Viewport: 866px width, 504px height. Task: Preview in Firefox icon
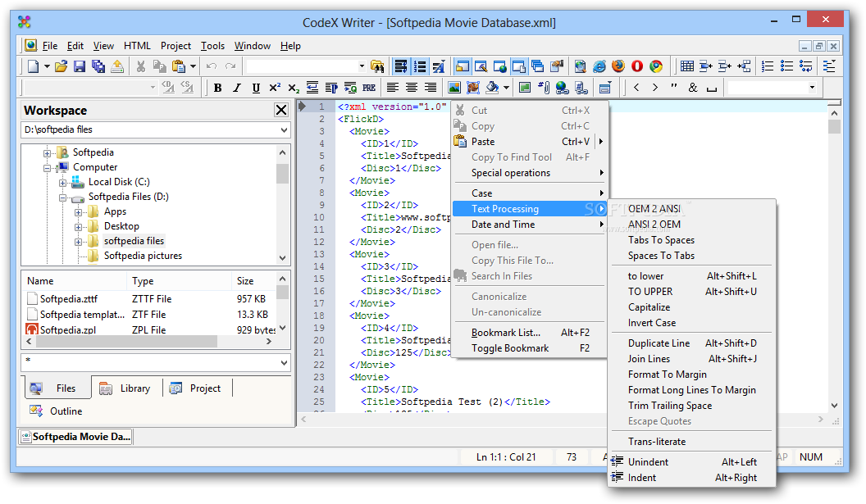point(618,67)
